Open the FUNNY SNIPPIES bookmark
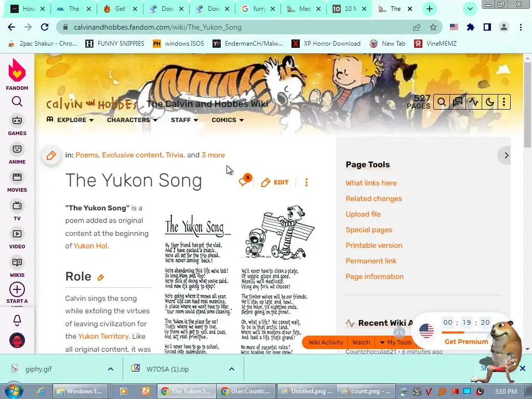 [x=115, y=44]
